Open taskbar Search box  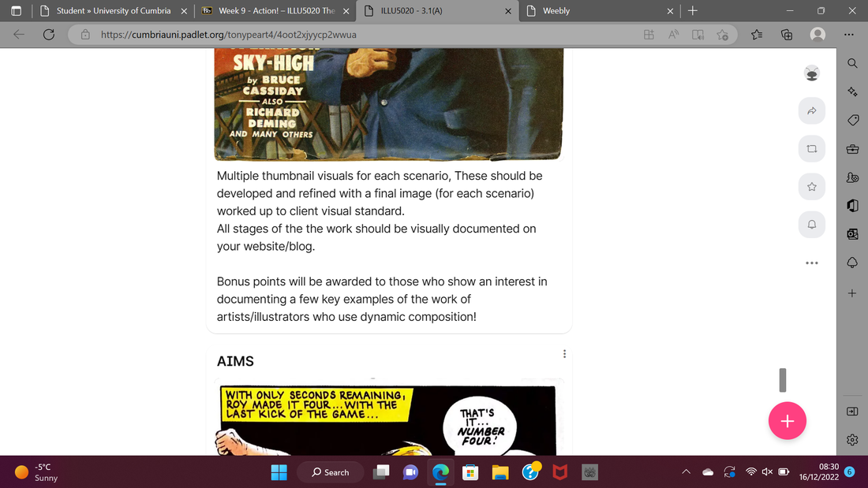331,472
